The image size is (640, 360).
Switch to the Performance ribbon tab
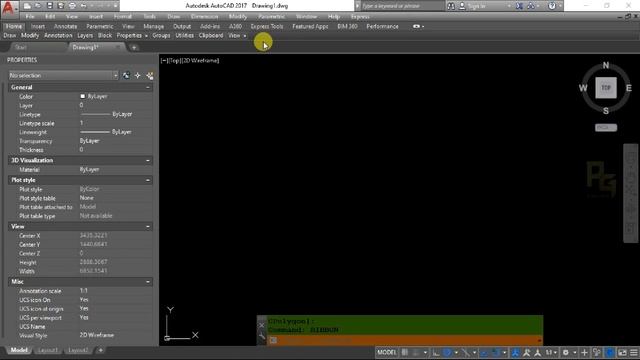point(382,27)
